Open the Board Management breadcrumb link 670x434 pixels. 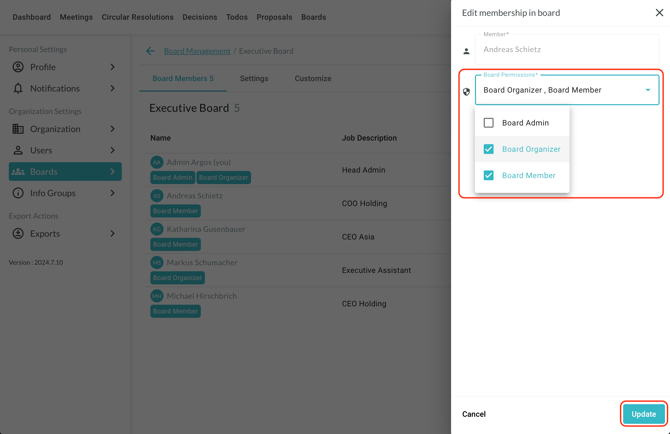[x=197, y=51]
